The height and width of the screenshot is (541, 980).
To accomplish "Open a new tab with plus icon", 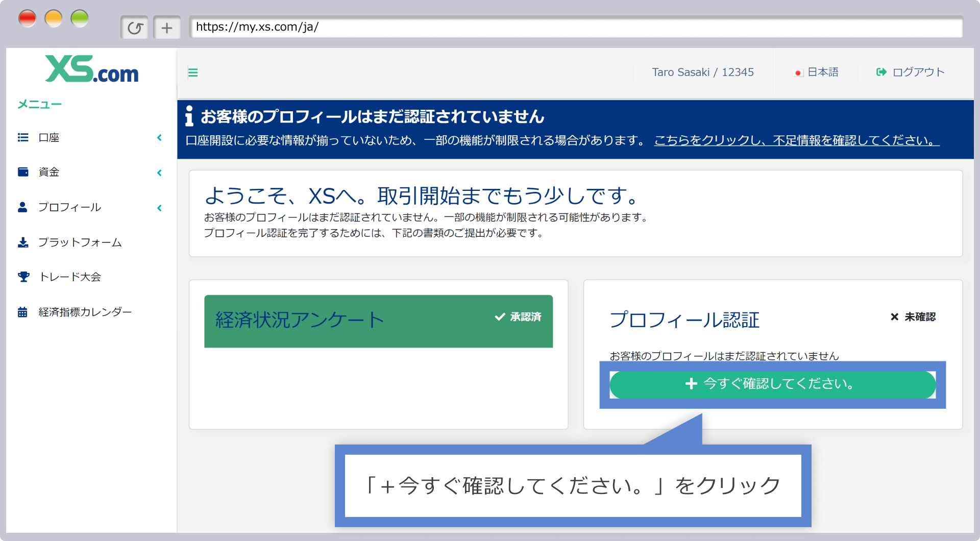I will pos(167,28).
